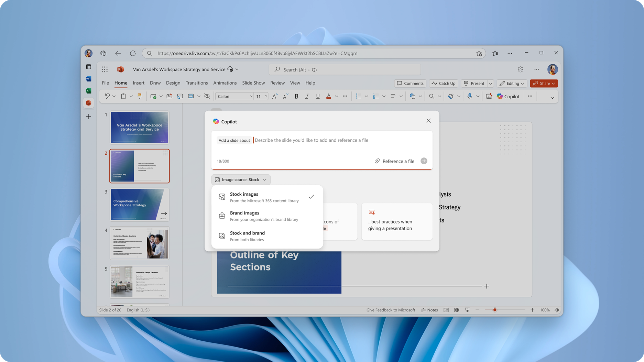Click the best practices suggestion card
The image size is (644, 362).
397,221
